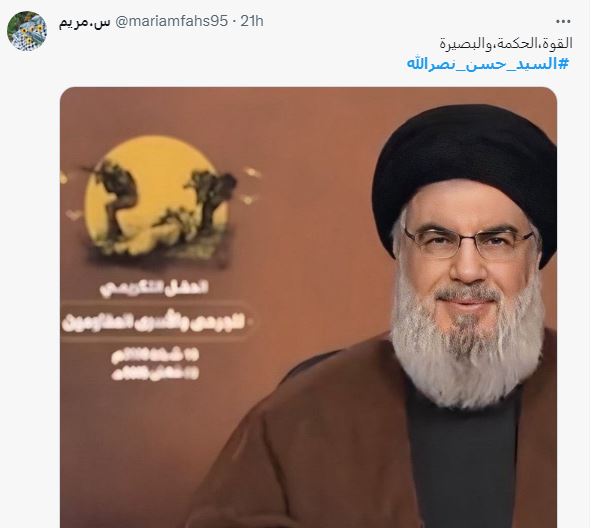Open the three-dot more options menu
This screenshot has width=593, height=528.
click(x=563, y=22)
